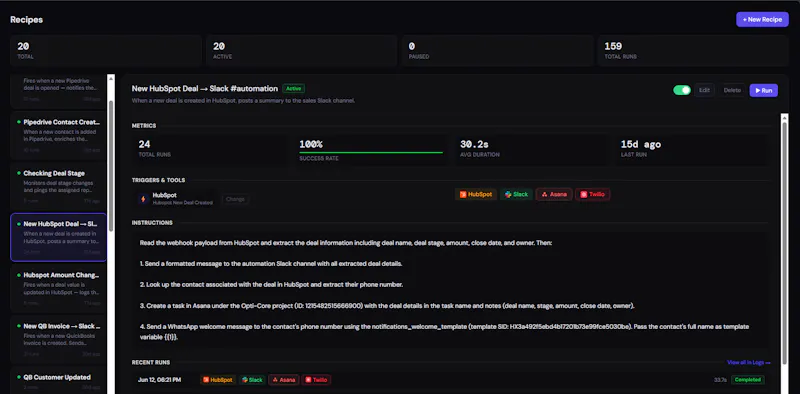Select the Pipedrive Contact Created recipe
The image size is (800, 394).
tap(58, 135)
